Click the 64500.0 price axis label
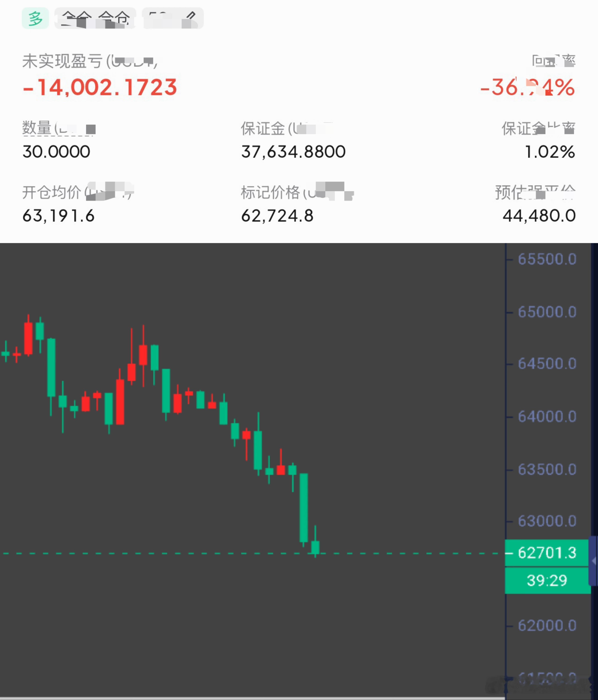 (547, 364)
